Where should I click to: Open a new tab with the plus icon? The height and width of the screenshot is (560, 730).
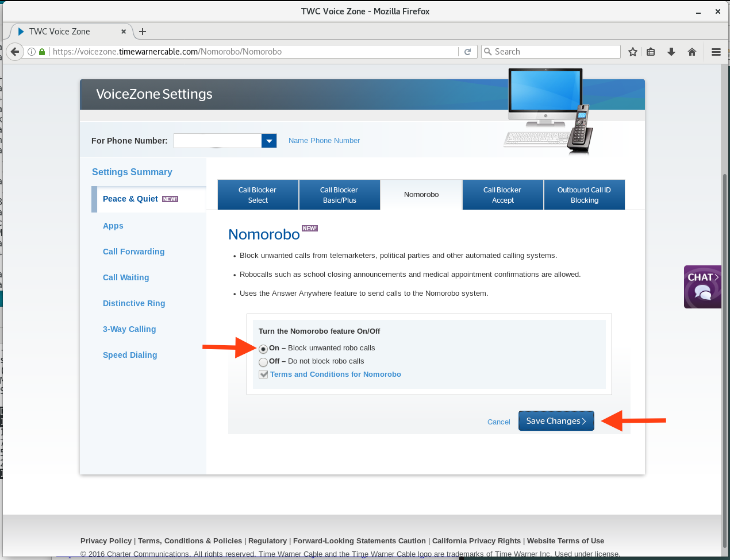click(x=143, y=32)
